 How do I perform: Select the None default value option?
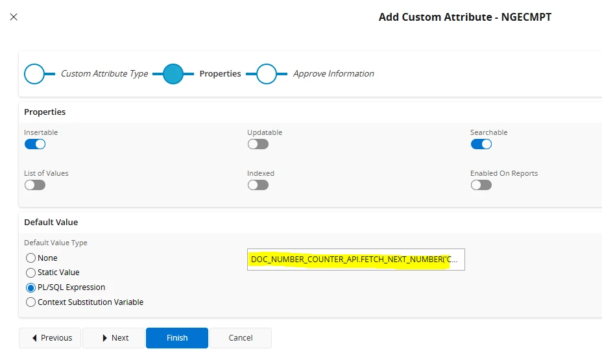click(30, 258)
